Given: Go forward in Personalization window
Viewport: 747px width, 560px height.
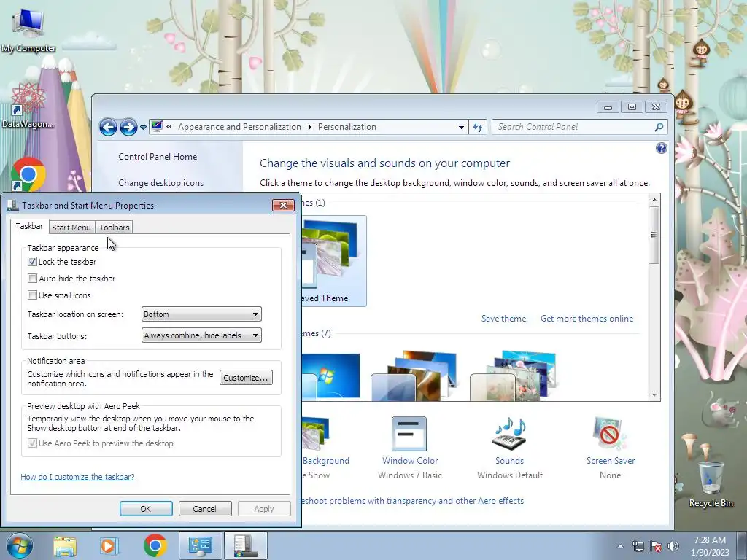Looking at the screenshot, I should (128, 127).
